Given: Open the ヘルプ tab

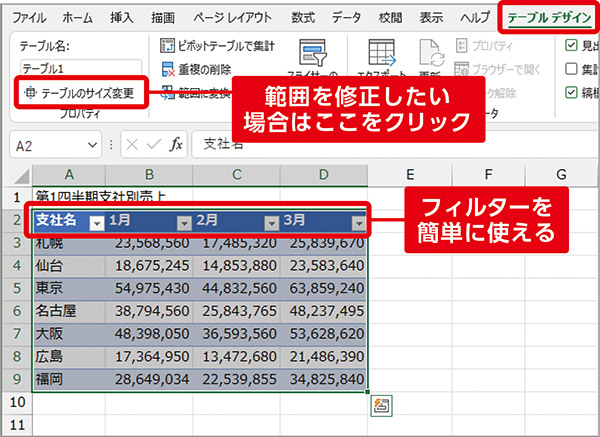Looking at the screenshot, I should [x=475, y=18].
